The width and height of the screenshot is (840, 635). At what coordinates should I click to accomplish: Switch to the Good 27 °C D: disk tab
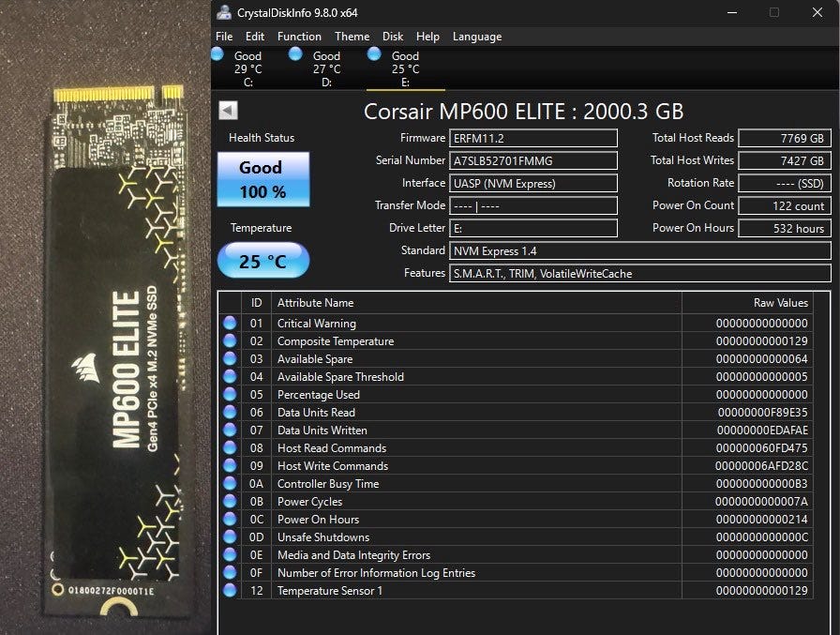[x=327, y=68]
